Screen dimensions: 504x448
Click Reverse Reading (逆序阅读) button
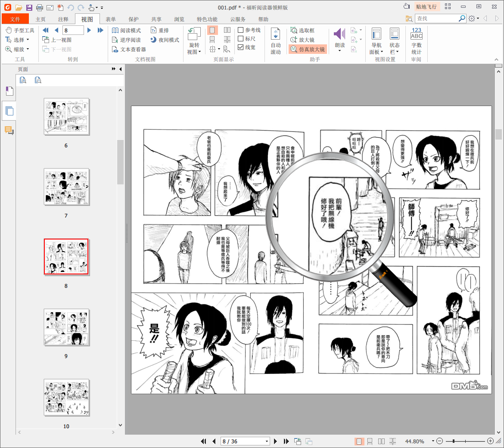point(126,40)
